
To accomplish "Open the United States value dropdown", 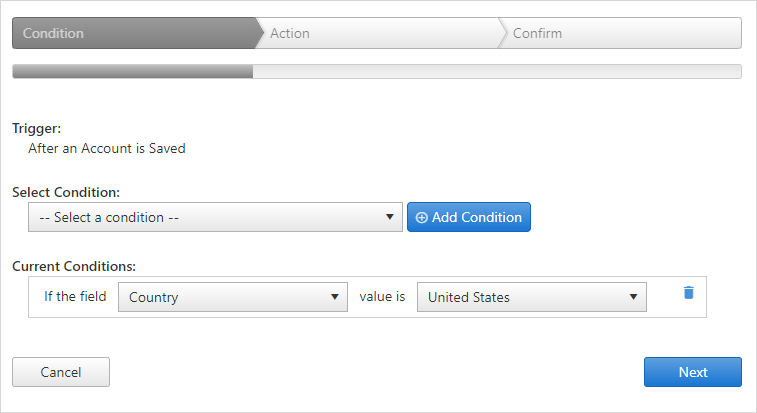I will coord(532,297).
